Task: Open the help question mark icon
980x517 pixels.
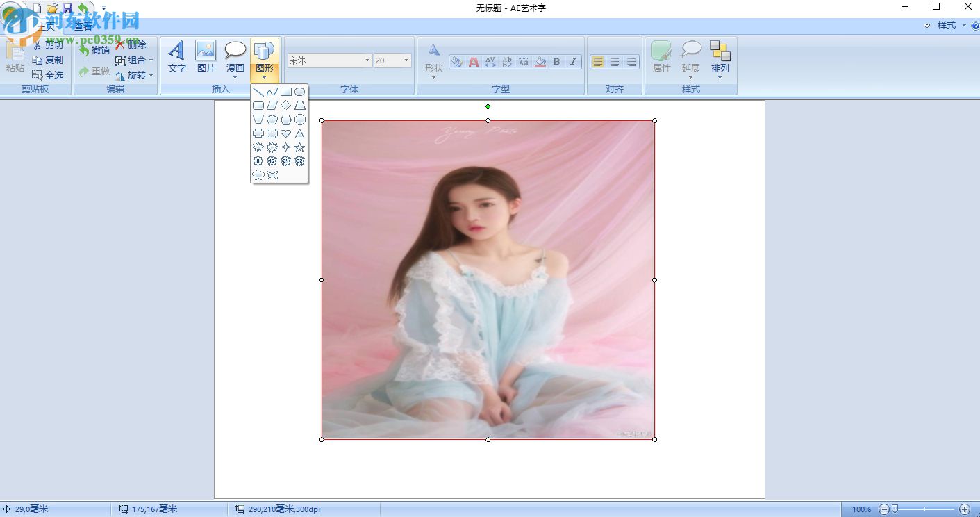Action: pyautogui.click(x=975, y=26)
